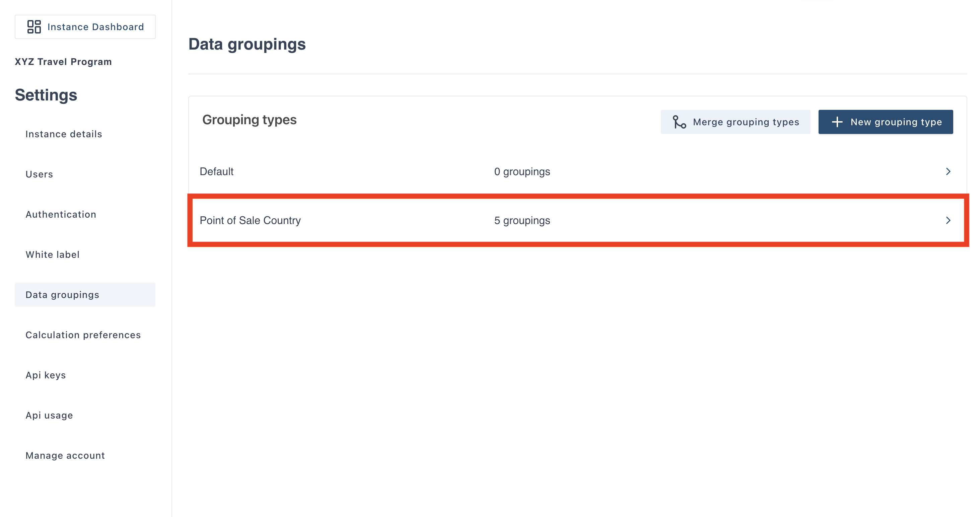Navigate to Api keys
The height and width of the screenshot is (517, 980).
(46, 375)
